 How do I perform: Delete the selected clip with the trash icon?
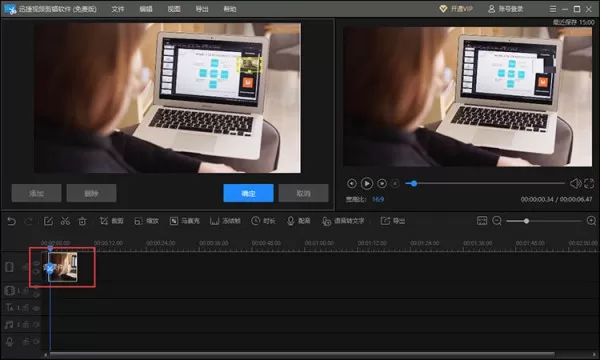click(82, 221)
